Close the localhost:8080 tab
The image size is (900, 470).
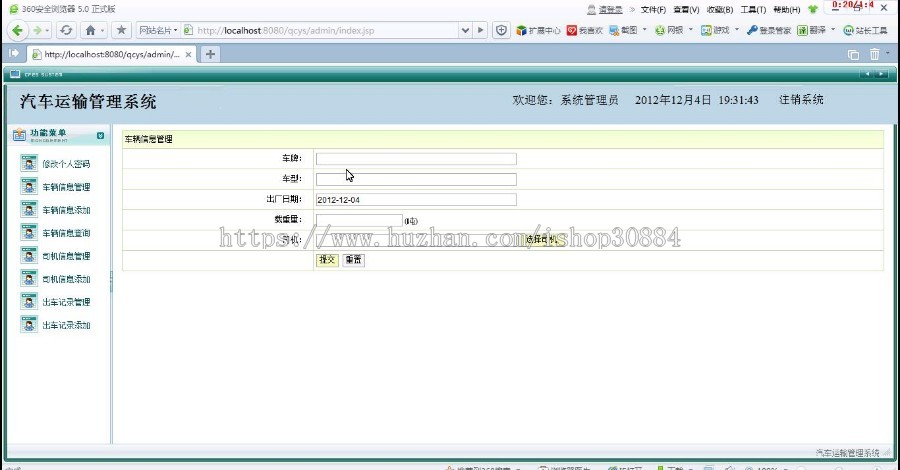188,55
